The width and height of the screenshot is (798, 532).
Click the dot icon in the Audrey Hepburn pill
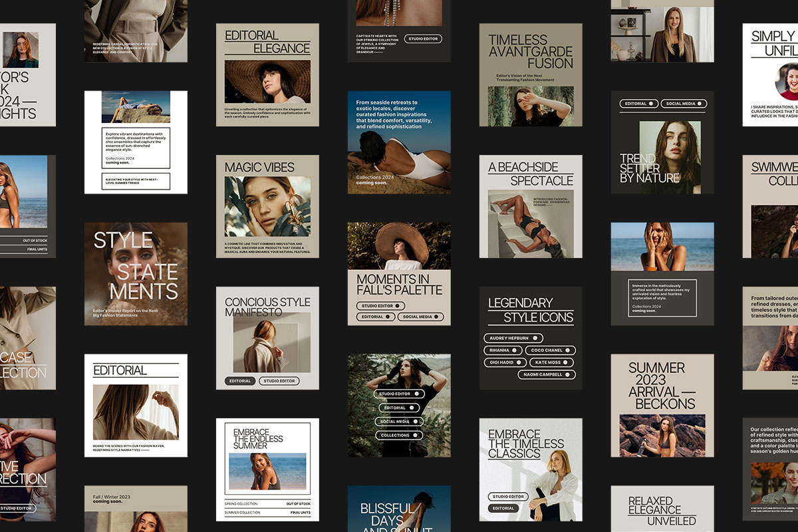pyautogui.click(x=535, y=338)
